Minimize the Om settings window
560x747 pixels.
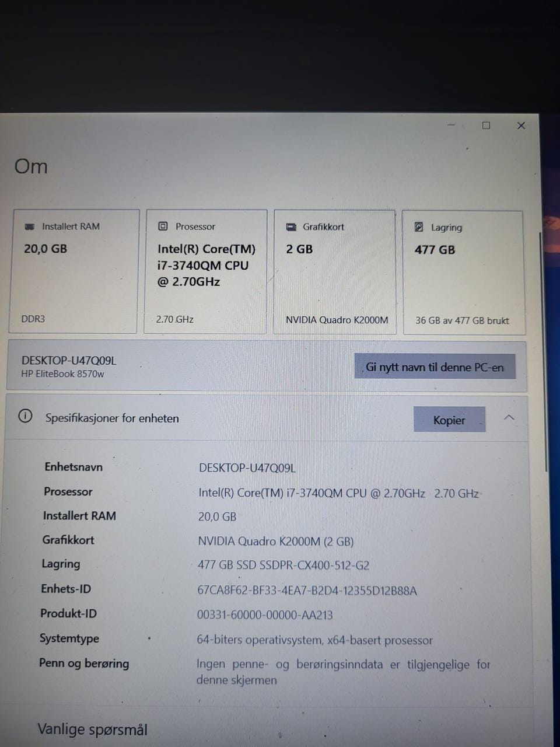point(451,125)
